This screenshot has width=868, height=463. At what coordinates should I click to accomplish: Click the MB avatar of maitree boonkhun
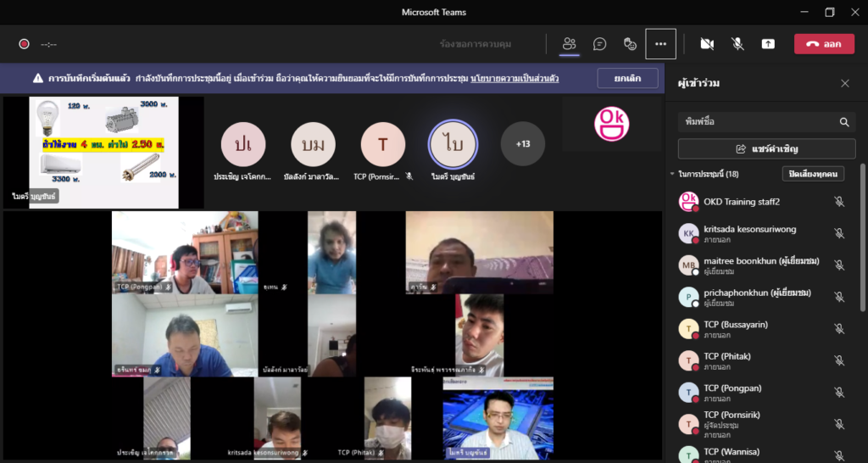pos(688,265)
